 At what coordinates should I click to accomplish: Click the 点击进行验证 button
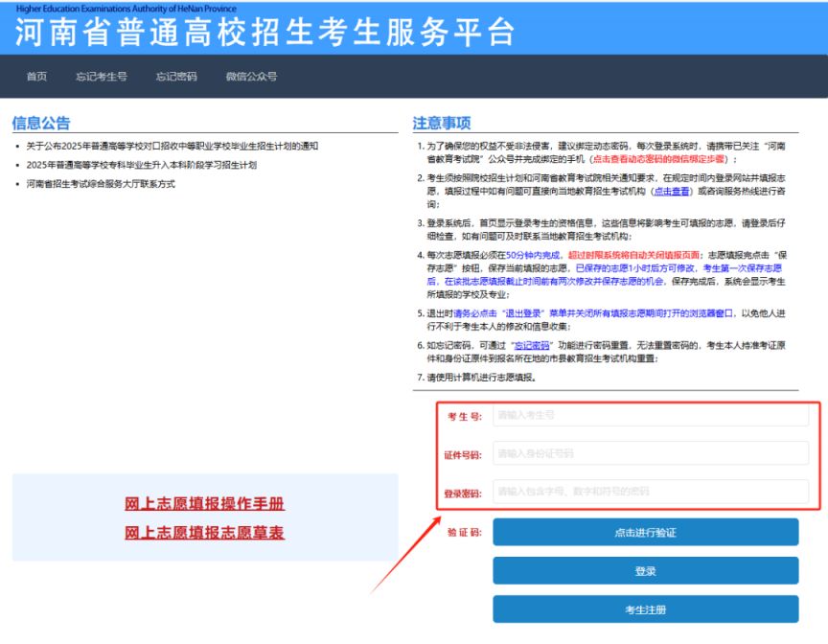click(645, 533)
